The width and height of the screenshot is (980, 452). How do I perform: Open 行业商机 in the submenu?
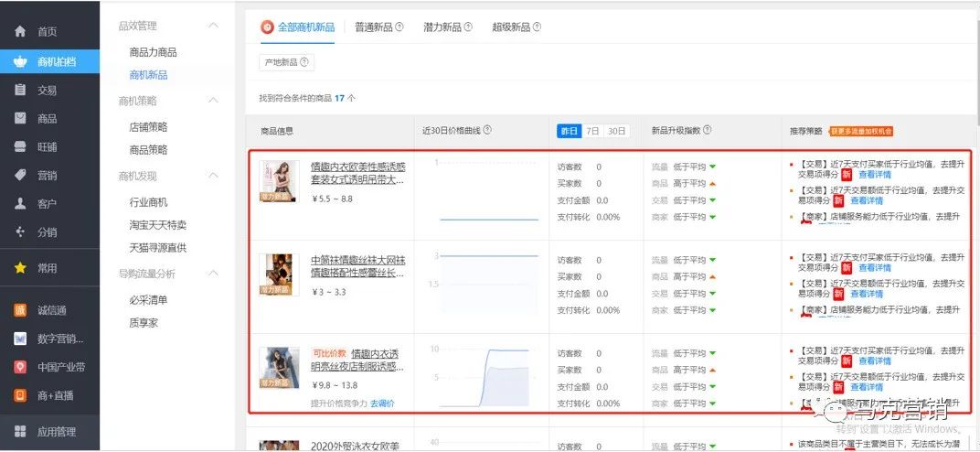coord(149,202)
